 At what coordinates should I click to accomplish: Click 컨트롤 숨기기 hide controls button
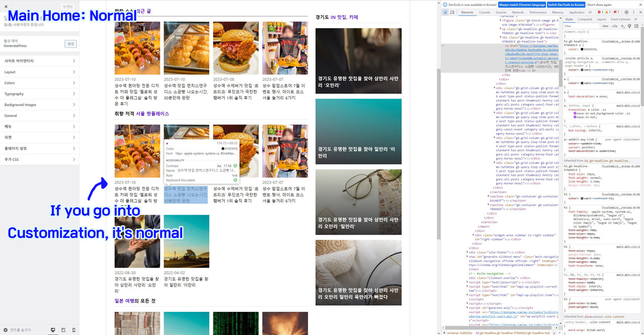(18, 330)
